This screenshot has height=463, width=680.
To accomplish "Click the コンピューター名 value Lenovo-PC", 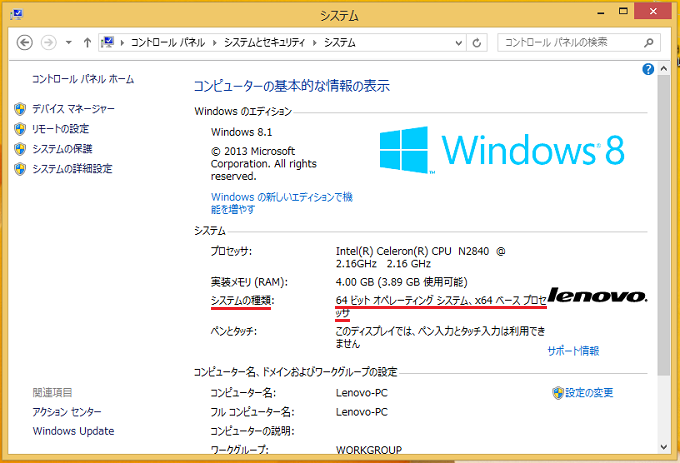I will [362, 393].
